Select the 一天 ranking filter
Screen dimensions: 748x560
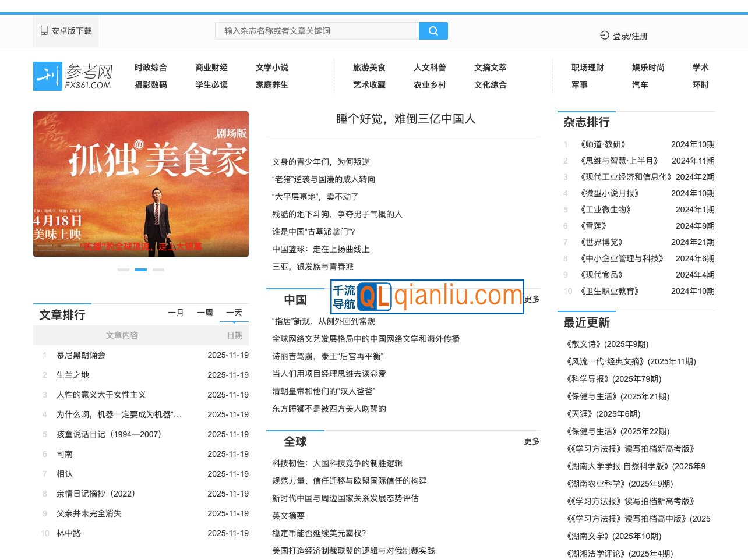coord(234,313)
